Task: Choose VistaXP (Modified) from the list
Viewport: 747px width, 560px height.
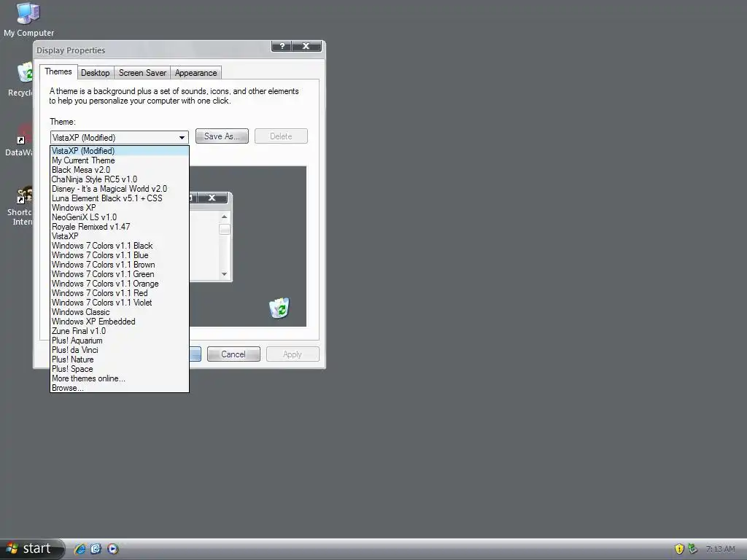Action: [x=120, y=151]
